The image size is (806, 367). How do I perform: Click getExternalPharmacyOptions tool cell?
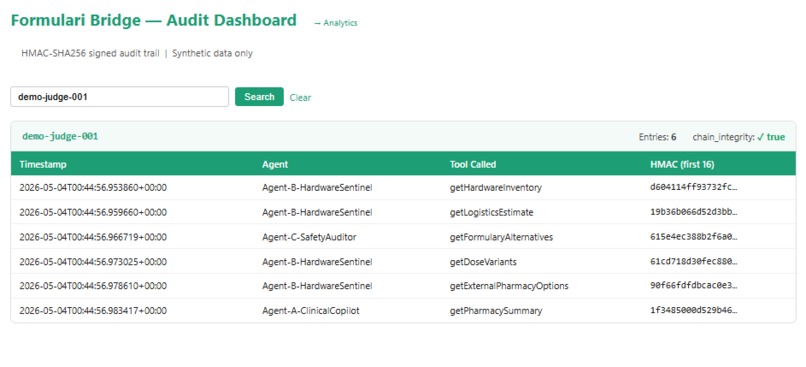click(509, 285)
